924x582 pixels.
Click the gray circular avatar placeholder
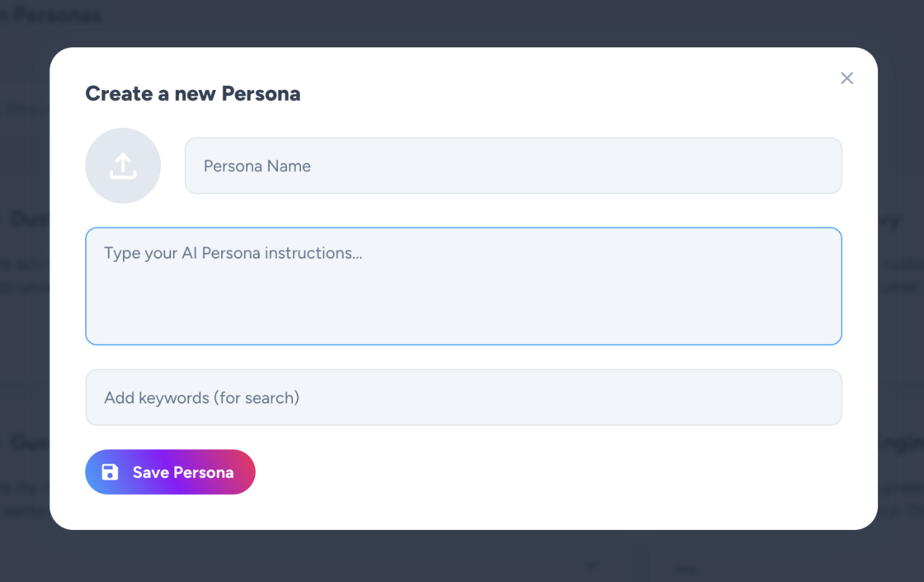coord(123,166)
